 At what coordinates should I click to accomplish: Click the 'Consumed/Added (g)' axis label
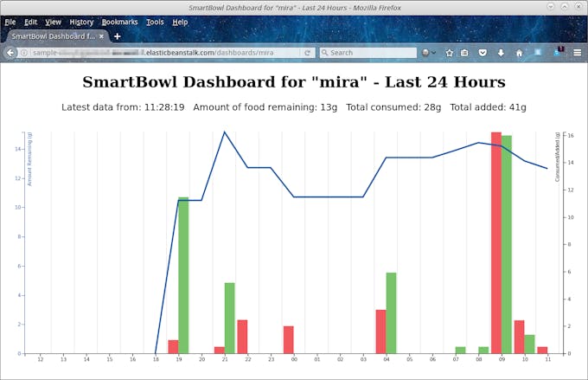[x=557, y=157]
